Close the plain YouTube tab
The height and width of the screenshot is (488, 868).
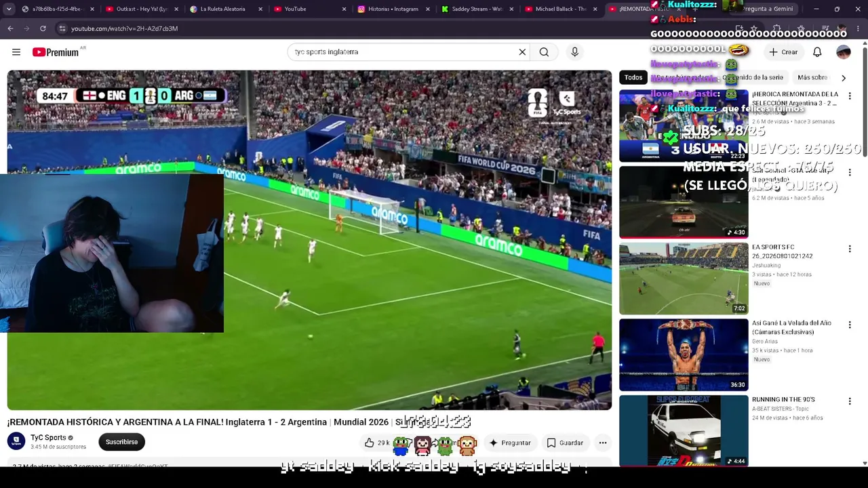tap(344, 9)
